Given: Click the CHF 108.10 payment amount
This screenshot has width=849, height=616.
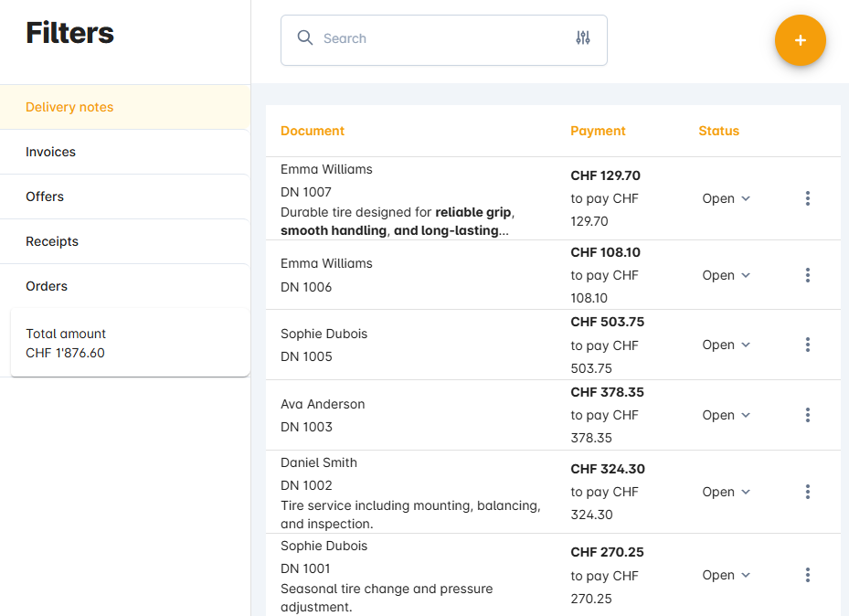Looking at the screenshot, I should tap(605, 253).
